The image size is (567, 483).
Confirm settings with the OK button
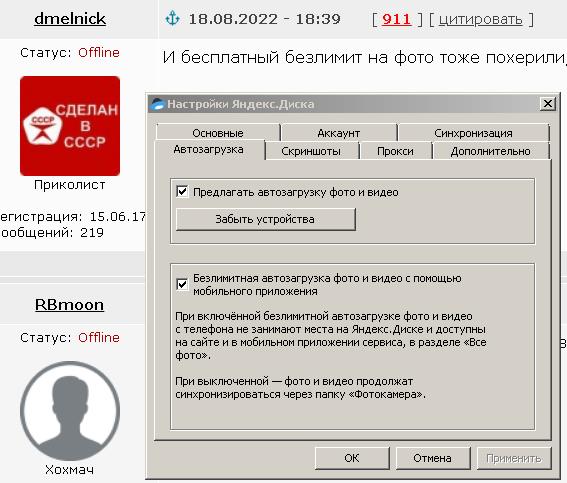coord(352,458)
